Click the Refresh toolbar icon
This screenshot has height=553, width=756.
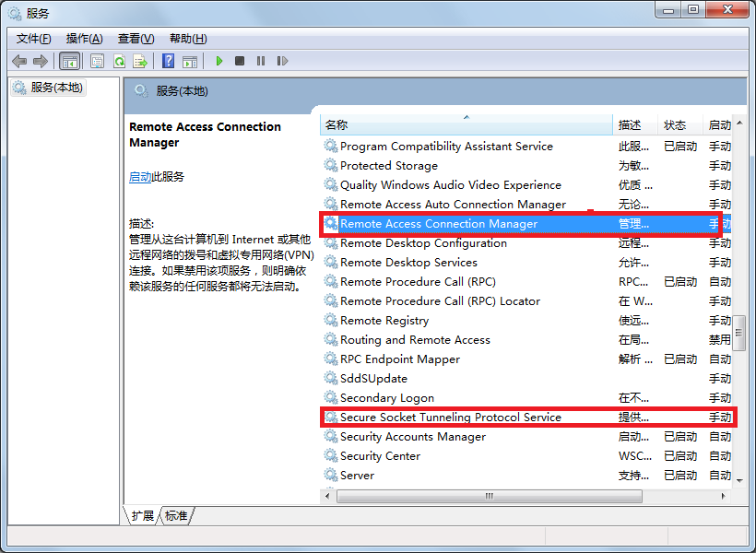(x=119, y=61)
